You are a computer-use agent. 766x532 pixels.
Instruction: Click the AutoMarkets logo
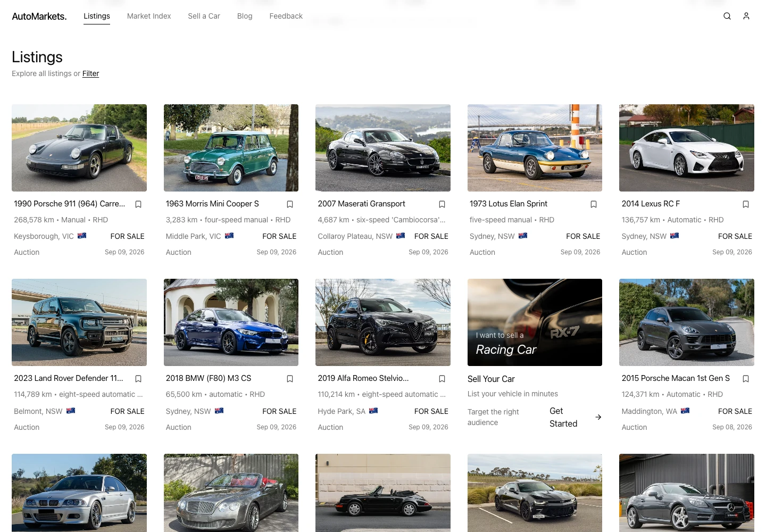pos(39,16)
